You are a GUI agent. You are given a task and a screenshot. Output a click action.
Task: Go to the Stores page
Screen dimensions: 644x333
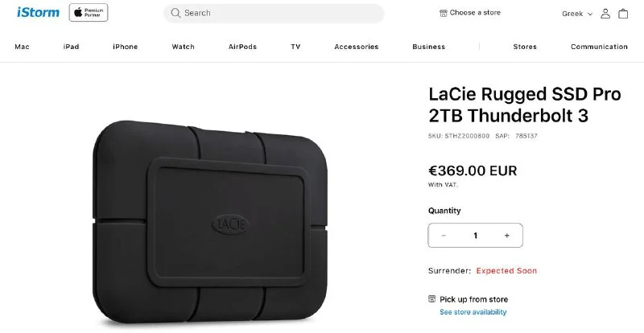point(525,47)
